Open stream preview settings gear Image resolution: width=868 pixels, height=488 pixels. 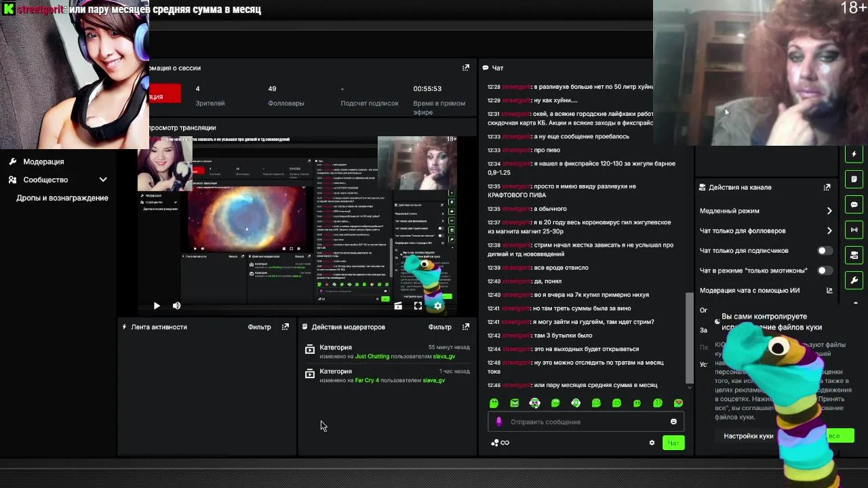[x=438, y=306]
